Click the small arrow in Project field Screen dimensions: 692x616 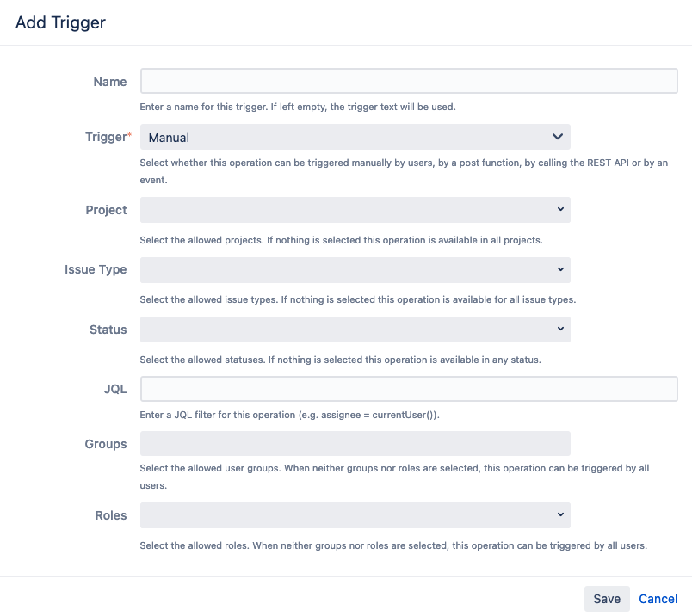[x=560, y=210]
